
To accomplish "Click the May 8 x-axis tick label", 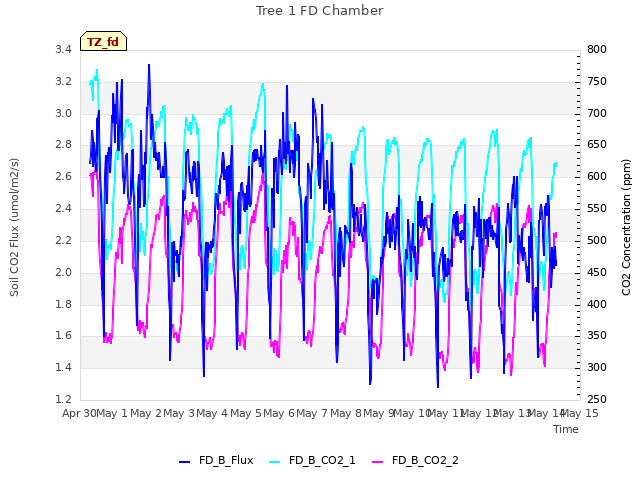I will click(x=346, y=413).
